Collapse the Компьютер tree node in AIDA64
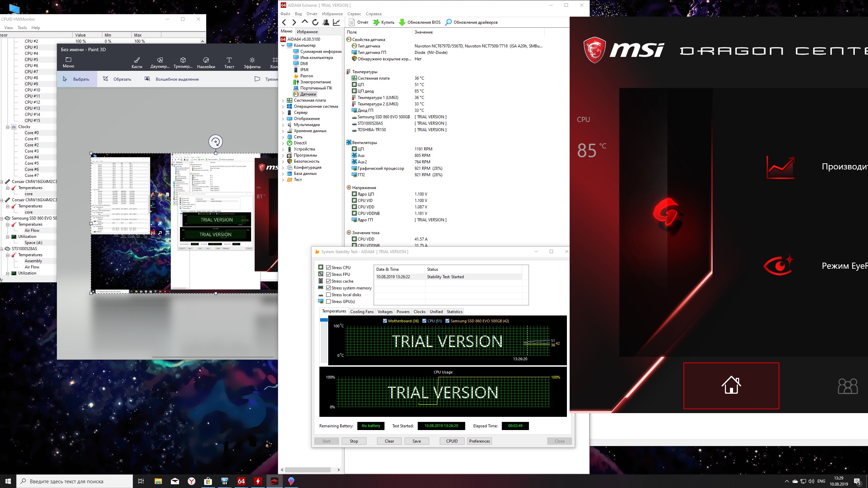Screen dimensions: 868x488 [283, 45]
